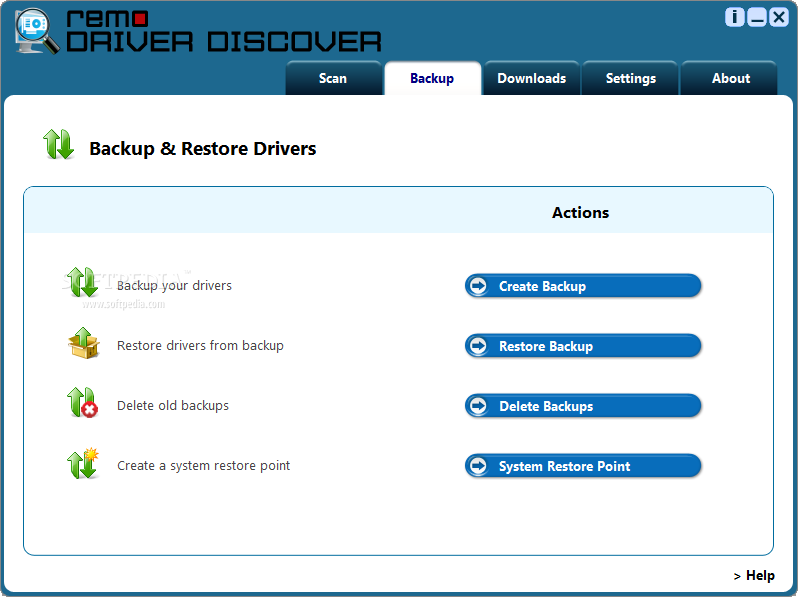Click the 'Backup & Restore Drivers' heading
This screenshot has width=798, height=597.
(203, 149)
